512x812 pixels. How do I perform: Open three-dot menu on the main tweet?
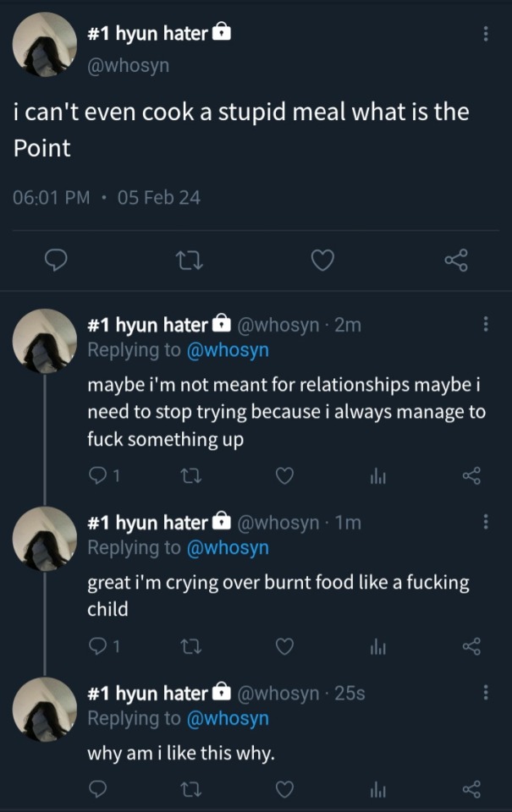pyautogui.click(x=485, y=34)
